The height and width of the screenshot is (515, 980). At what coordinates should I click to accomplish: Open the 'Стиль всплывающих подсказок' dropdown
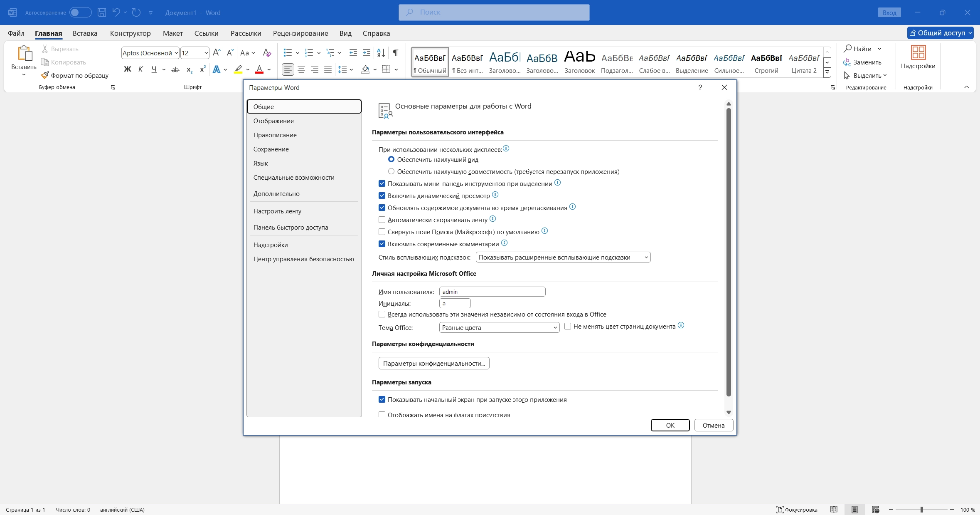[x=563, y=257]
